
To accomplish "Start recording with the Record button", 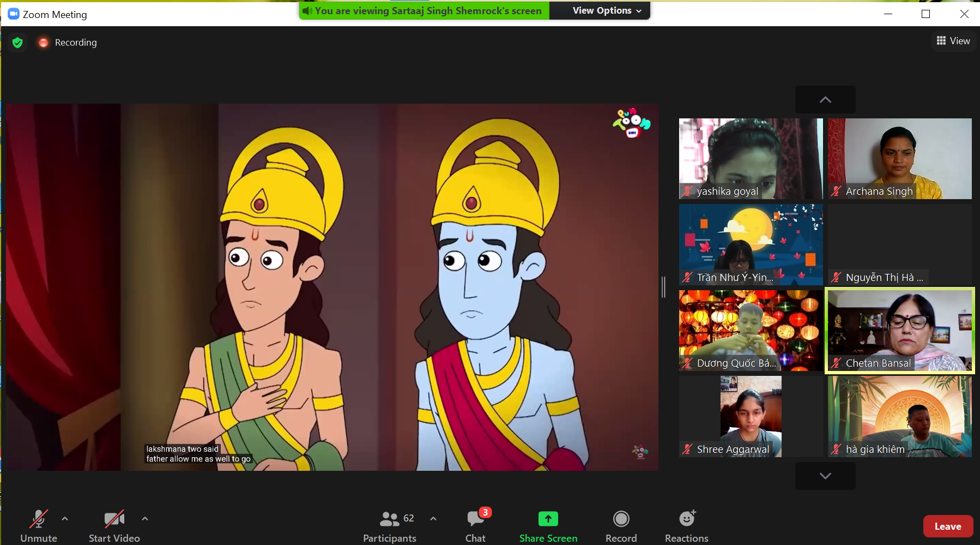I will pos(621,525).
